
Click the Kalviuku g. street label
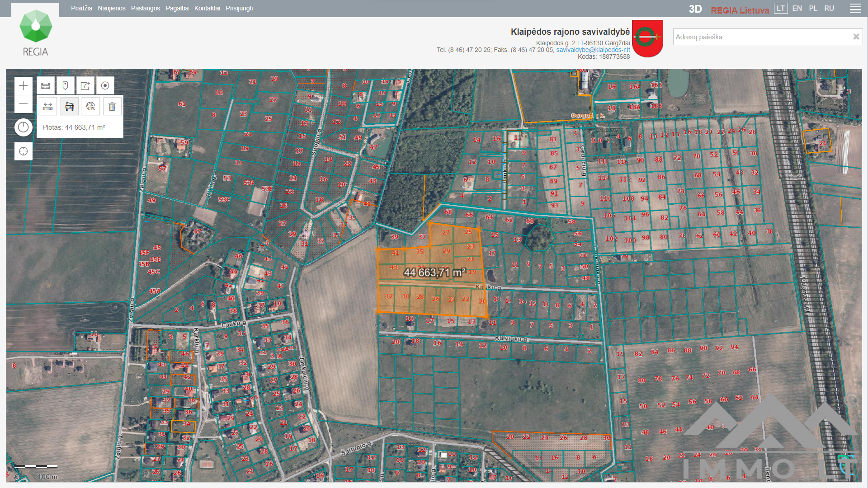(x=511, y=338)
